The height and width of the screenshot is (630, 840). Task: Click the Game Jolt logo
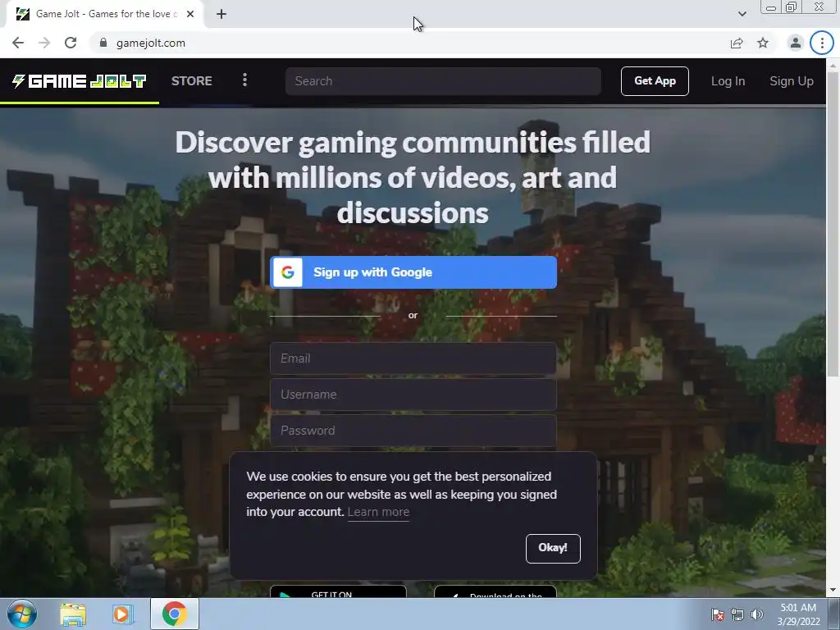[x=80, y=81]
